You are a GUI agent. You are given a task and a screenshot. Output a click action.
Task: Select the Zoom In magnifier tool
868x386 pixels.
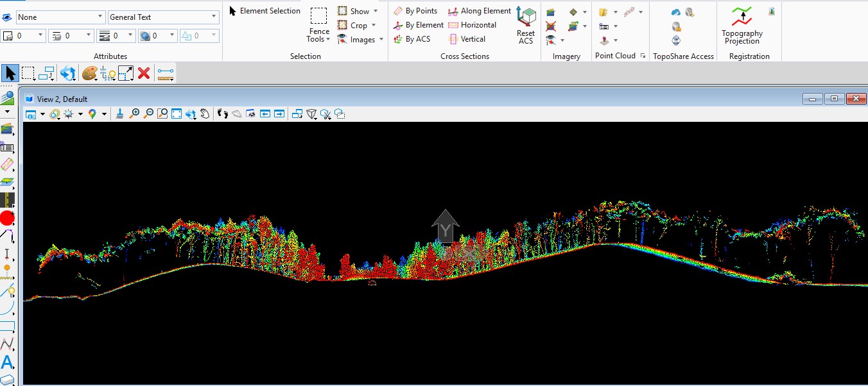(134, 114)
